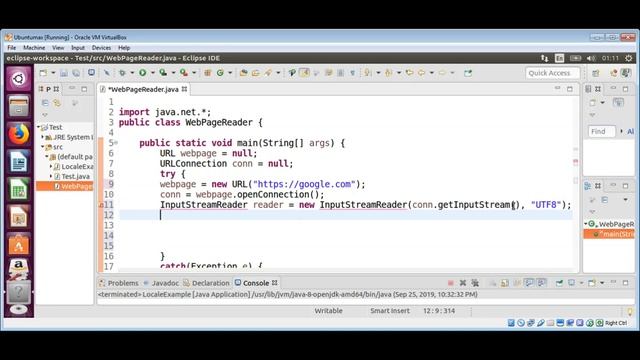Screen dimensions: 640x360
Task: Click Remove Launch X icon in Console
Action: click(x=463, y=283)
